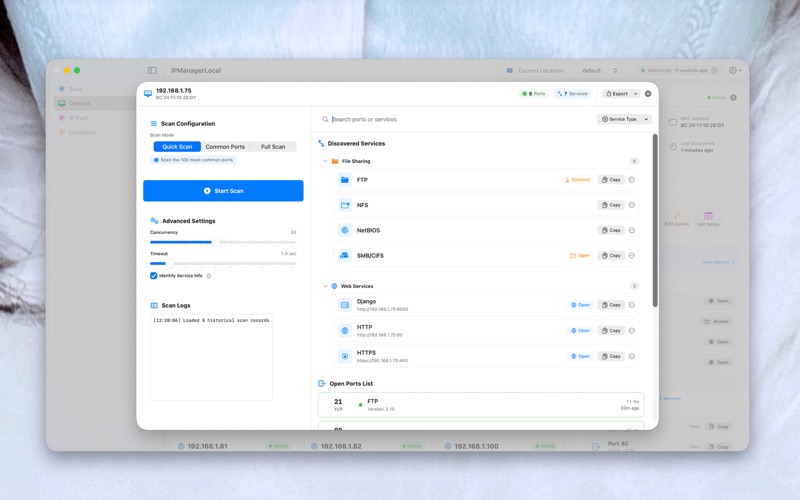The height and width of the screenshot is (500, 800).
Task: Click the HTTP globe icon
Action: tap(345, 331)
